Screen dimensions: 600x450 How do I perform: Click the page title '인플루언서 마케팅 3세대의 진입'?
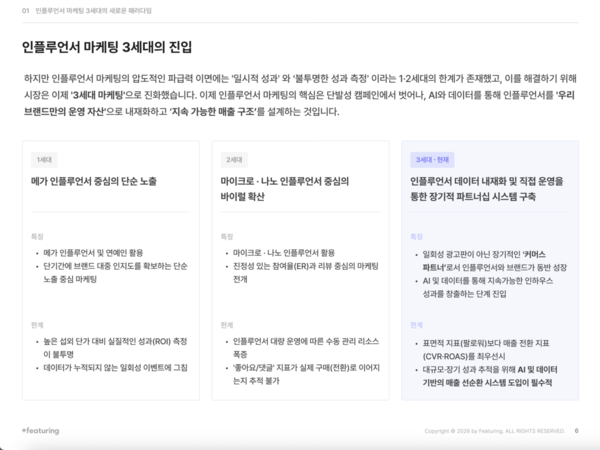[x=107, y=47]
